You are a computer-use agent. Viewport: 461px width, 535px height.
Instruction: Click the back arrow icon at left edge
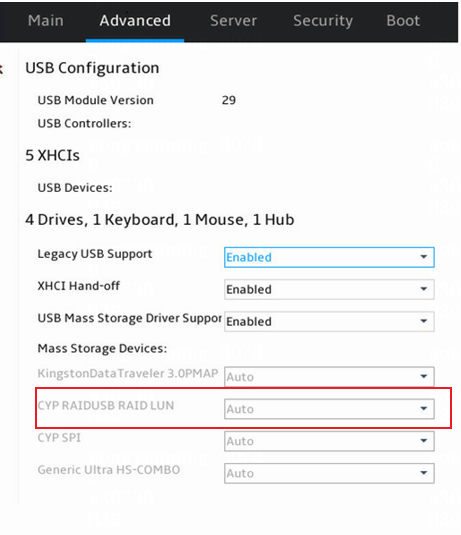pos(1,69)
